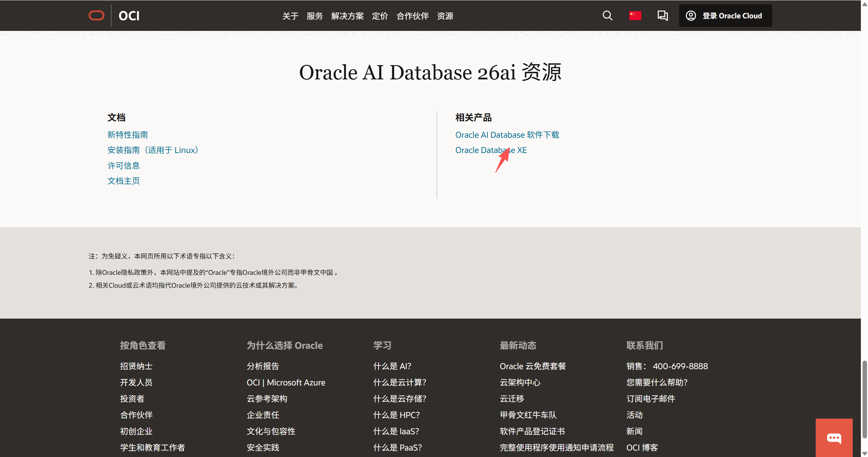Open the 资源 navigation dropdown
The height and width of the screenshot is (457, 868).
[445, 16]
